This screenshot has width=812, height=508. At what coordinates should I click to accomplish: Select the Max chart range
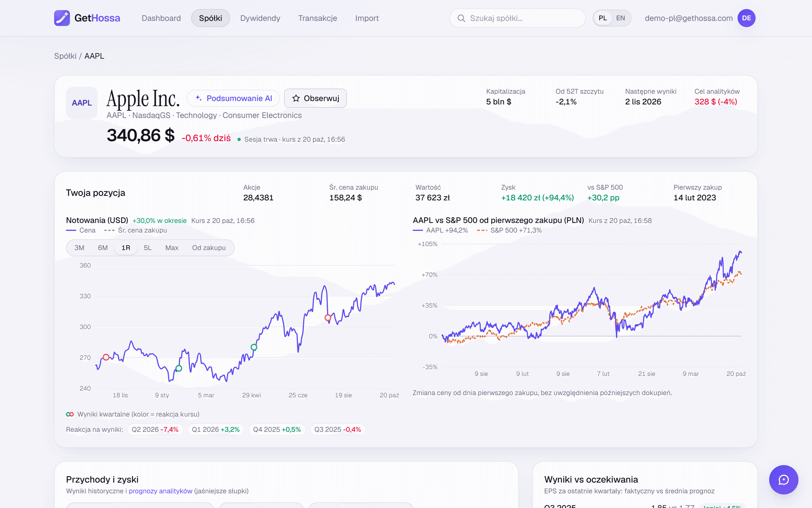172,248
